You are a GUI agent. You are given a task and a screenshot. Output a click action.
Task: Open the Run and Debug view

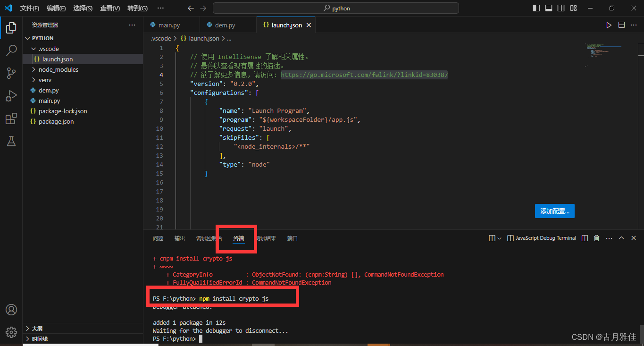(x=11, y=95)
